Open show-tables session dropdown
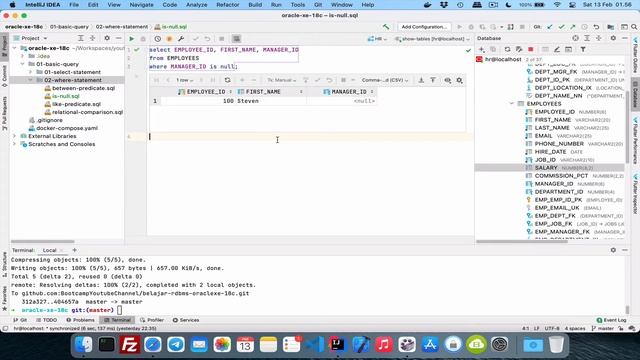The image size is (640, 360). coord(432,39)
